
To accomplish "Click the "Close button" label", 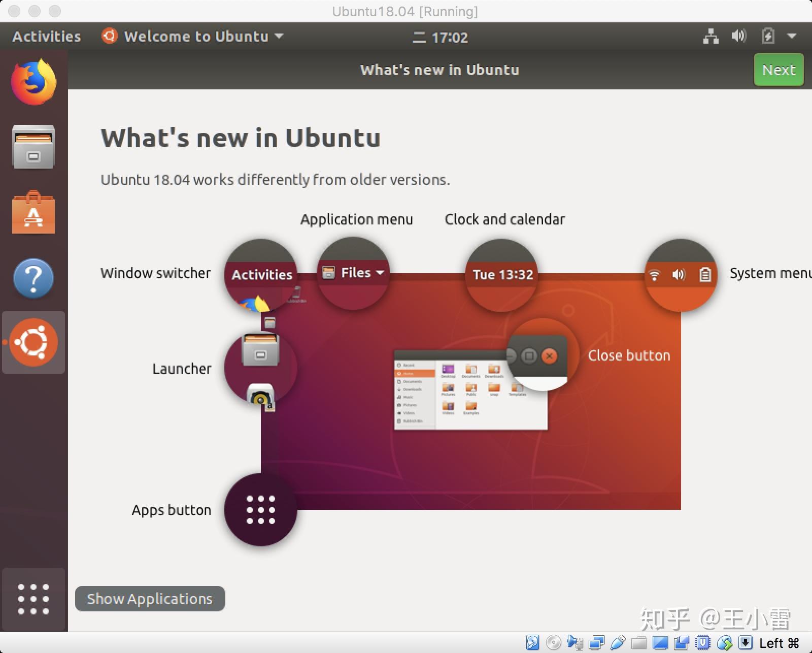I will pyautogui.click(x=629, y=355).
